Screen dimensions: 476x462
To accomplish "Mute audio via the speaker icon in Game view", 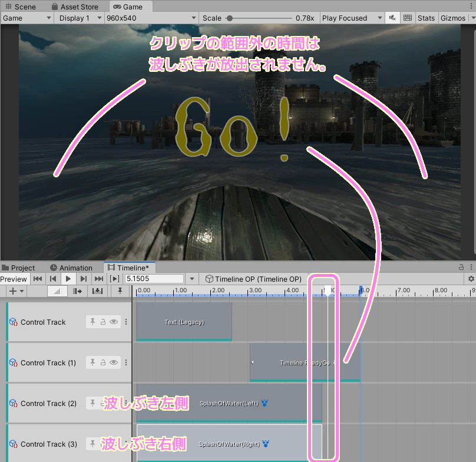I will click(x=392, y=18).
